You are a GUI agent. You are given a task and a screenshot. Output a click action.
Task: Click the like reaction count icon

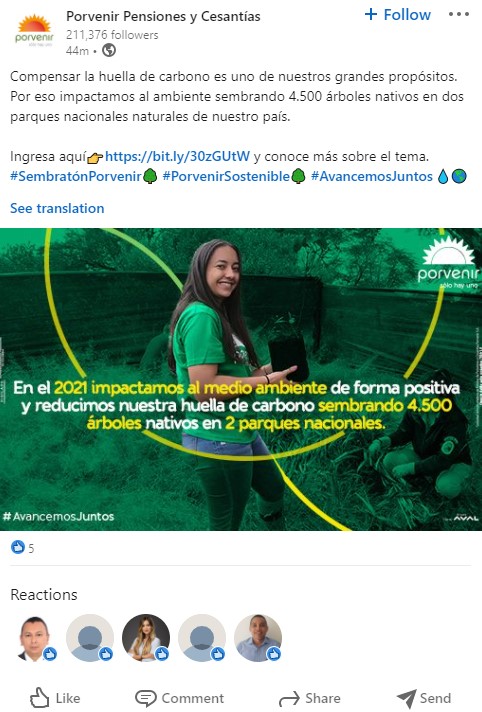(18, 547)
